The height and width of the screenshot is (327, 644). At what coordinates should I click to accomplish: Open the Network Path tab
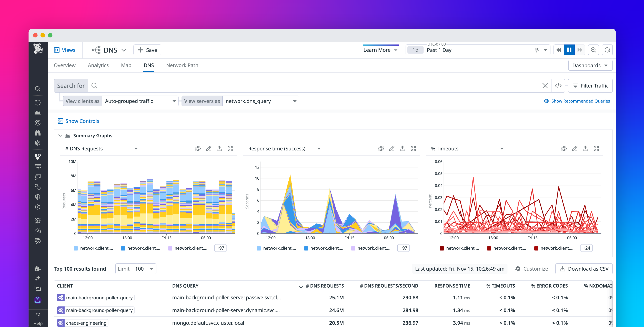coord(182,65)
